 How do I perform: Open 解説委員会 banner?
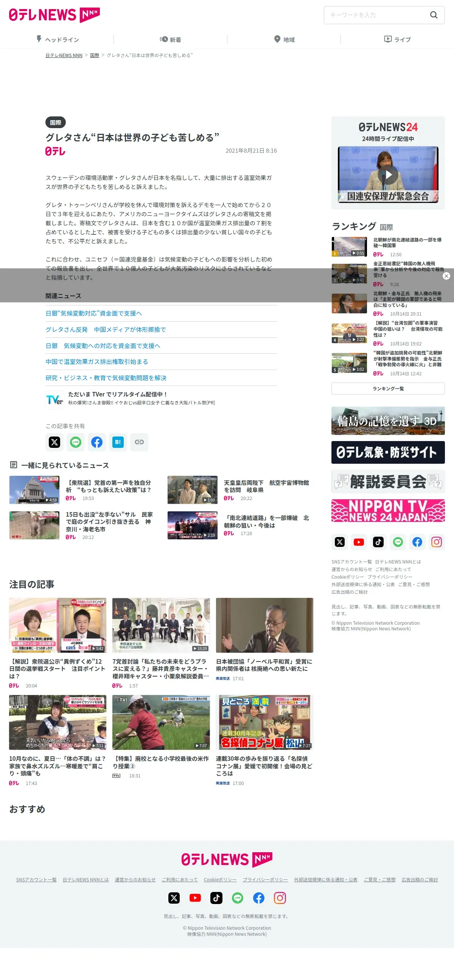point(388,481)
